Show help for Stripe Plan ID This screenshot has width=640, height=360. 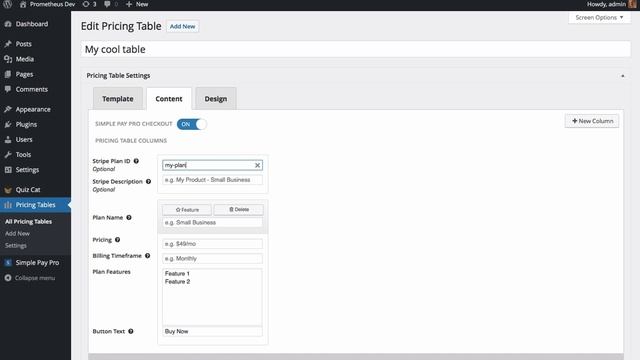136,161
